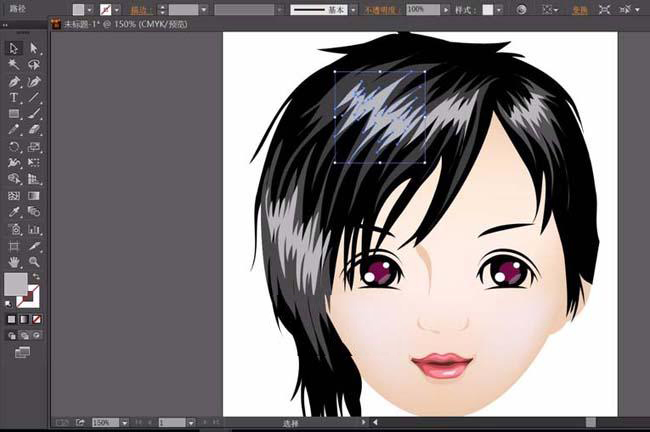Choose the Magic Wand tool

pyautogui.click(x=14, y=64)
